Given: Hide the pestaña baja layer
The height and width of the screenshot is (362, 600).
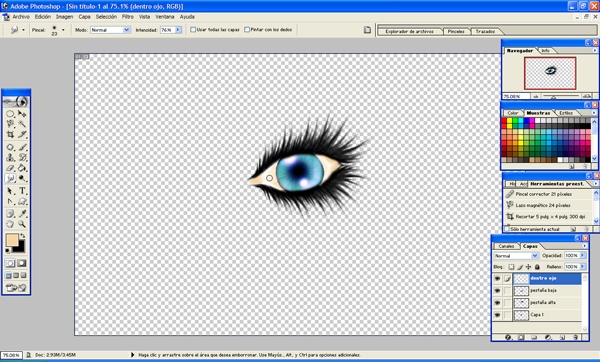Looking at the screenshot, I should pos(497,291).
